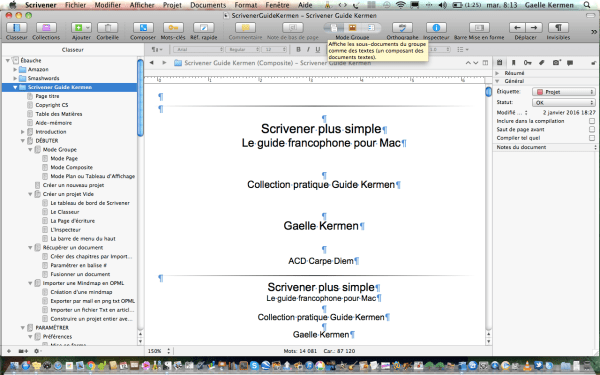600x375 pixels.
Task: Select L'Inspecteur document in binder
Action: 65,230
